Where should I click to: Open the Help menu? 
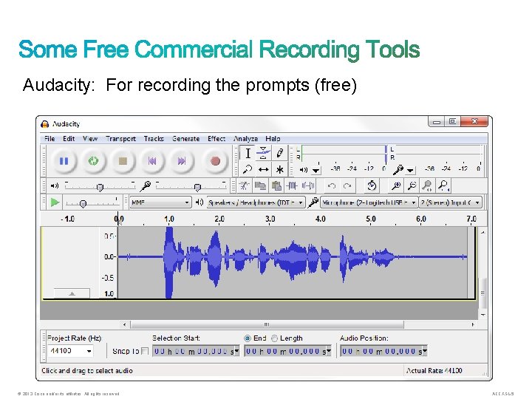click(x=273, y=139)
